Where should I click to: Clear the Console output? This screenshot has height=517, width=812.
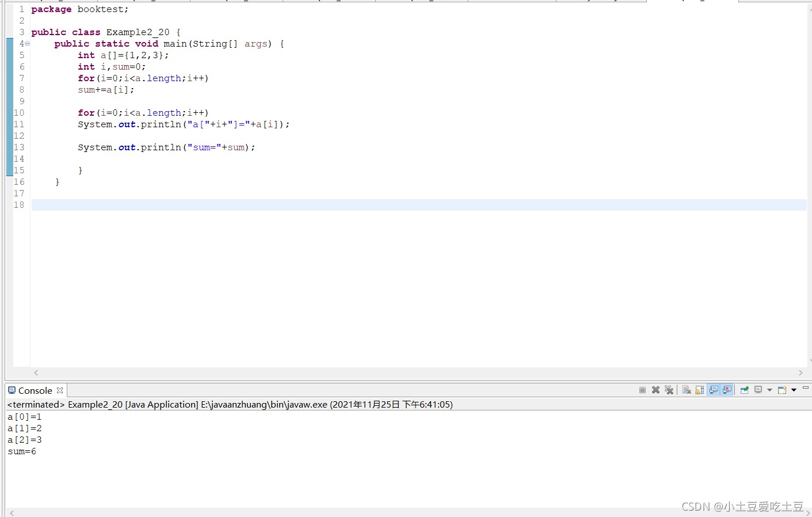[687, 390]
